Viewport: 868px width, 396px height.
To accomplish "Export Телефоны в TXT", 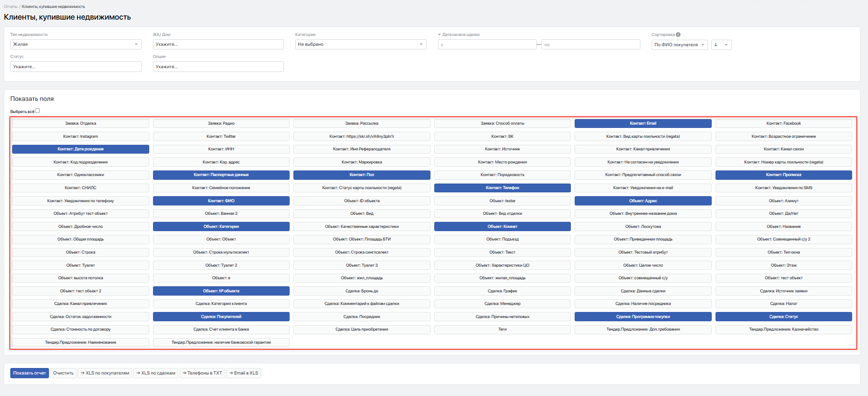I will [202, 373].
